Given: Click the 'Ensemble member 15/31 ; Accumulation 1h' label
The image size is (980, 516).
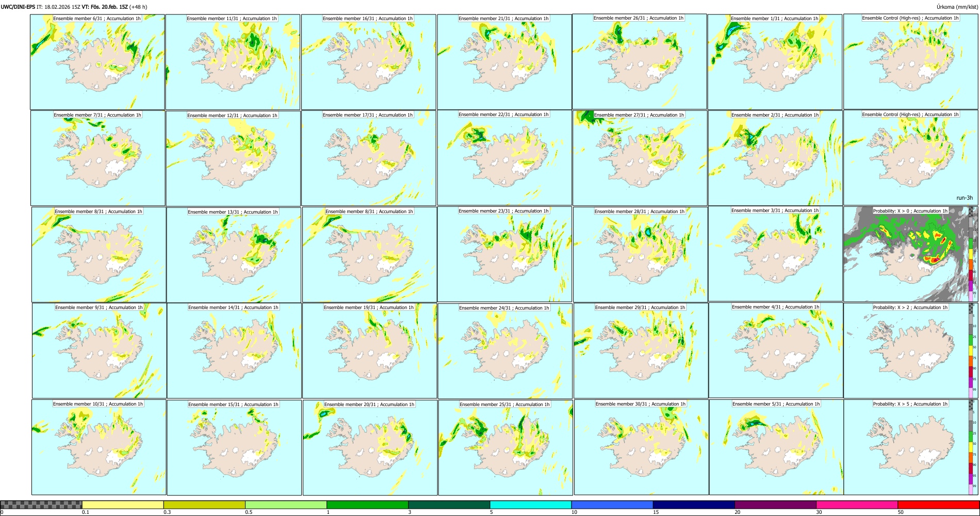Looking at the screenshot, I should click(x=233, y=405).
